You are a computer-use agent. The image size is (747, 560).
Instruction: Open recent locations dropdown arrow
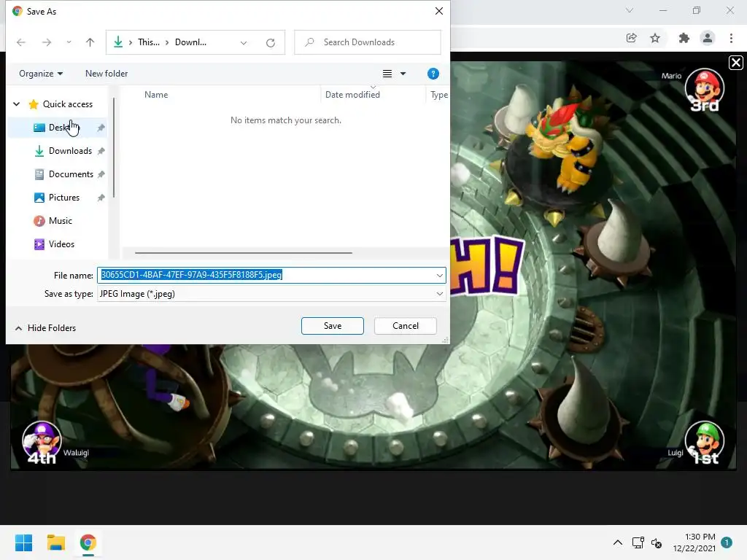pos(69,42)
